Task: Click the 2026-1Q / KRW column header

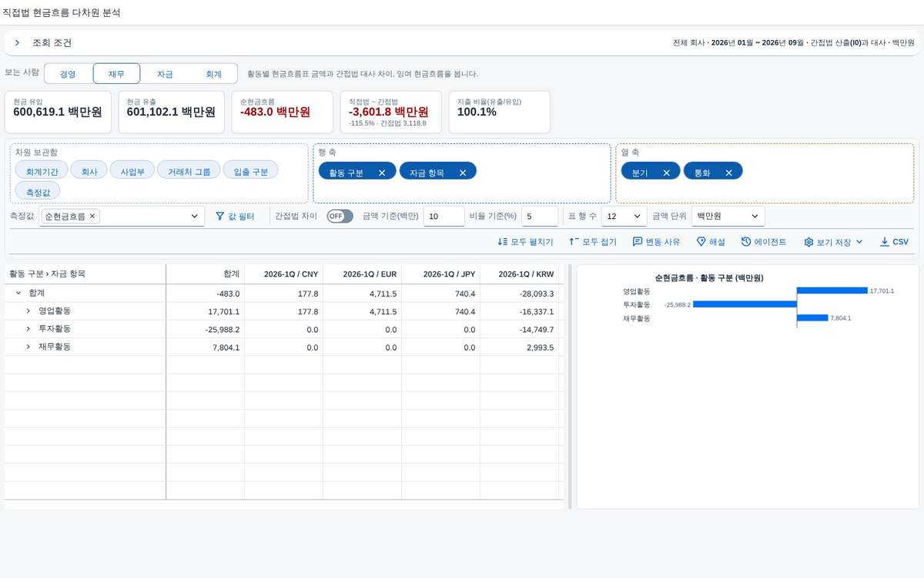Action: 519,274
